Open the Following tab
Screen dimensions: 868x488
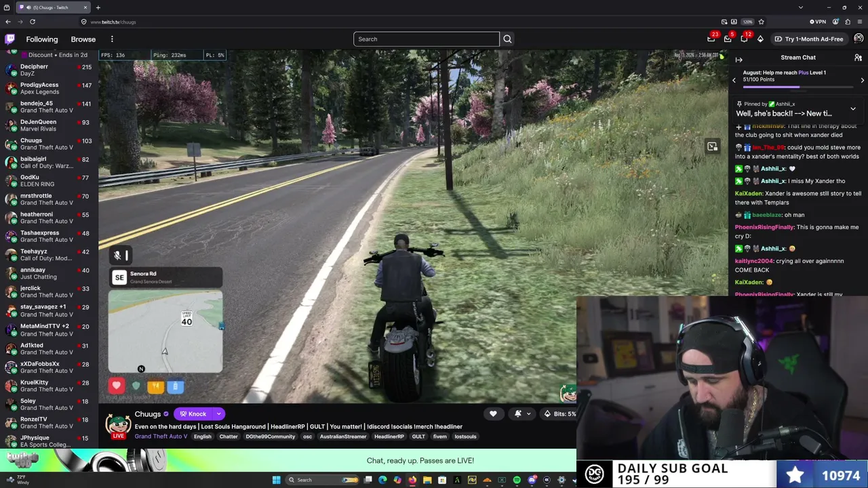pos(42,39)
